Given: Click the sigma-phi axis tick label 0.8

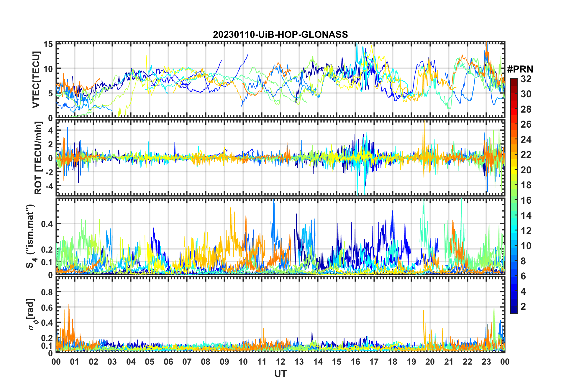Looking at the screenshot, I should point(47,292).
